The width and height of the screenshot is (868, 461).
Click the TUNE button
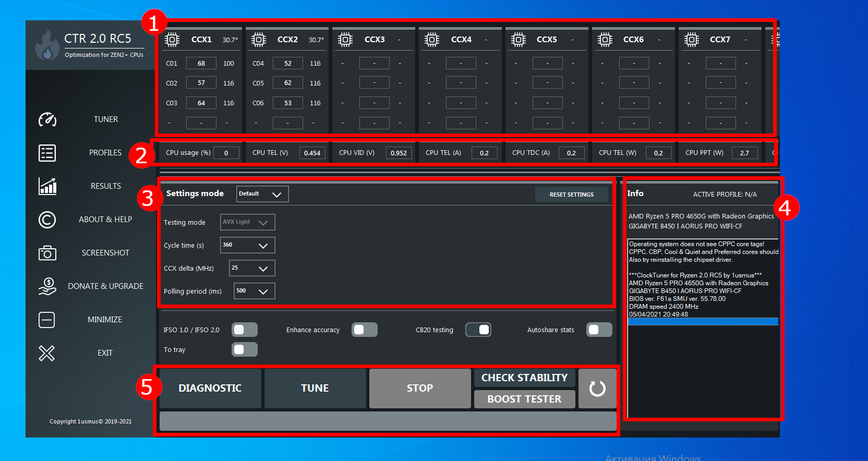[x=315, y=389]
